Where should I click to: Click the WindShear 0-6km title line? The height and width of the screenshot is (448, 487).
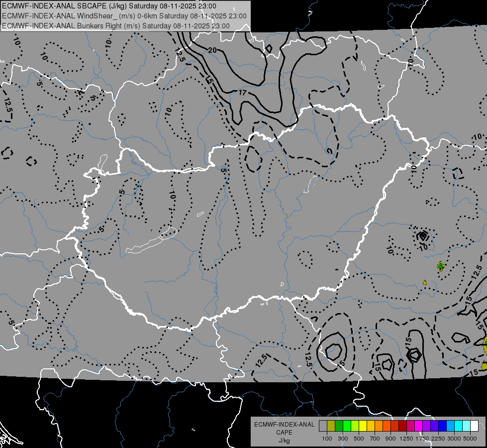(124, 16)
